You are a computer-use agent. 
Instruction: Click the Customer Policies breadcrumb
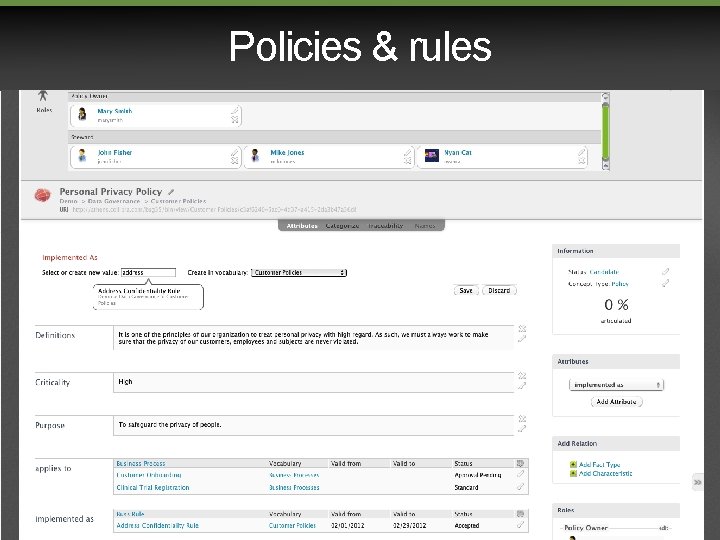[178, 201]
